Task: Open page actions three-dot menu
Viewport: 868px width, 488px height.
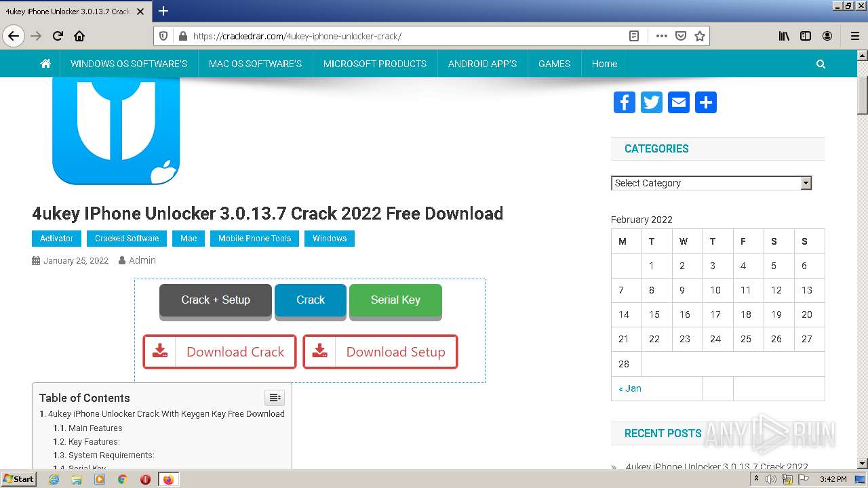Action: (x=661, y=36)
